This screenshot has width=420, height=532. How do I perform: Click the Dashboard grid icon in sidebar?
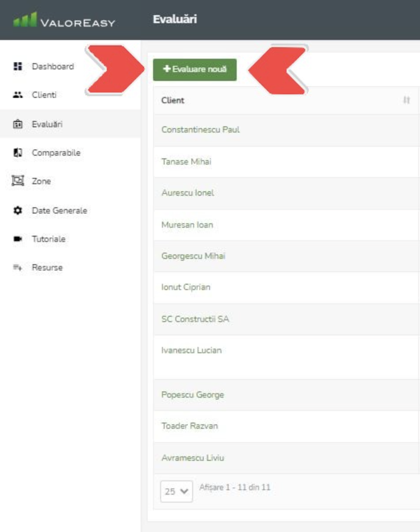coord(18,67)
